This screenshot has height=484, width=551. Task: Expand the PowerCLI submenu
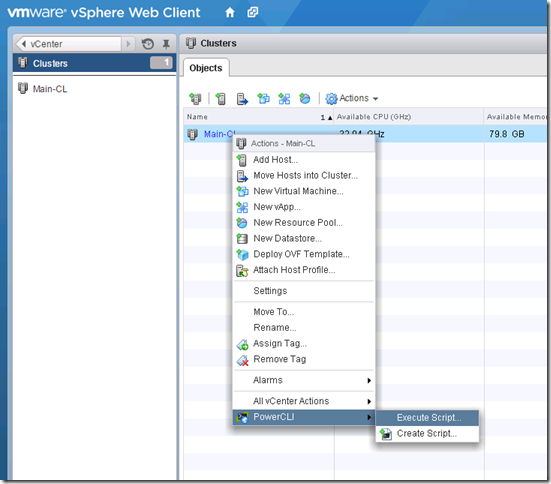304,417
